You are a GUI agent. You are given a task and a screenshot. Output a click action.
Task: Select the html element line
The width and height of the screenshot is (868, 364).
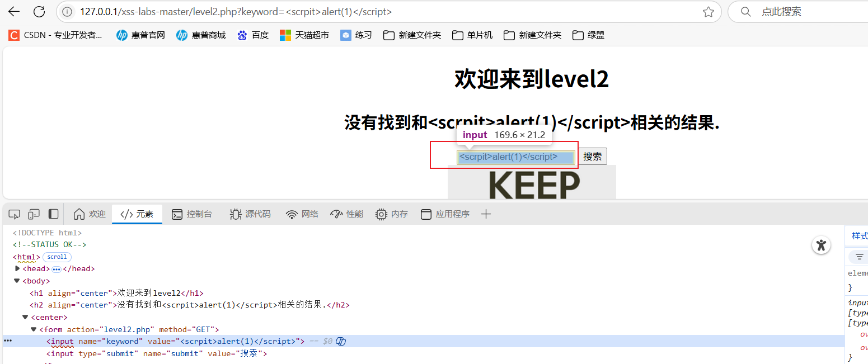click(x=26, y=257)
